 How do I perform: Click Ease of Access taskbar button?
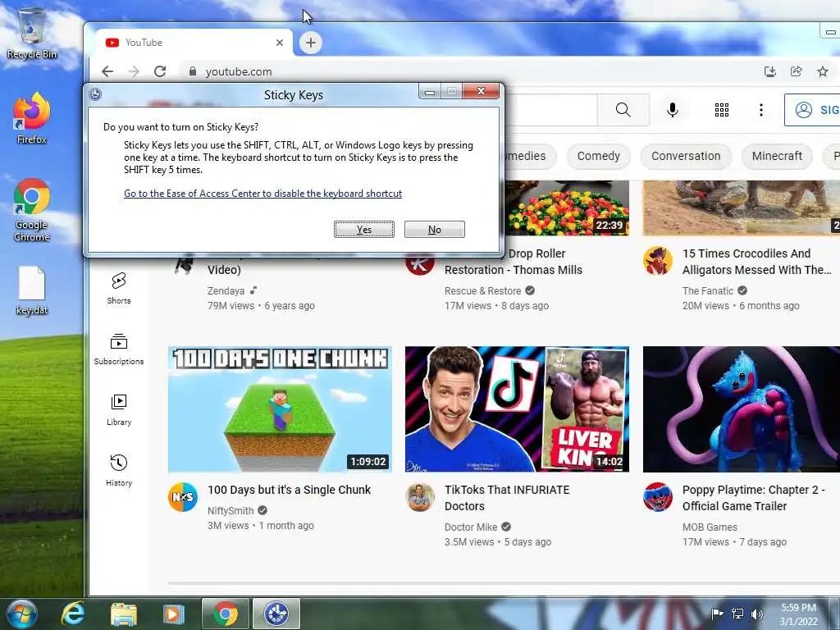(276, 614)
